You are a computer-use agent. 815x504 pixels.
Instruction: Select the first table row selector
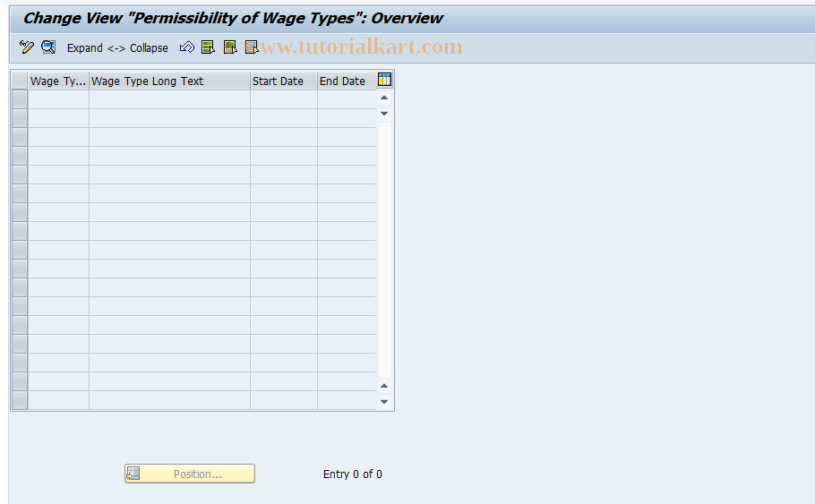20,99
